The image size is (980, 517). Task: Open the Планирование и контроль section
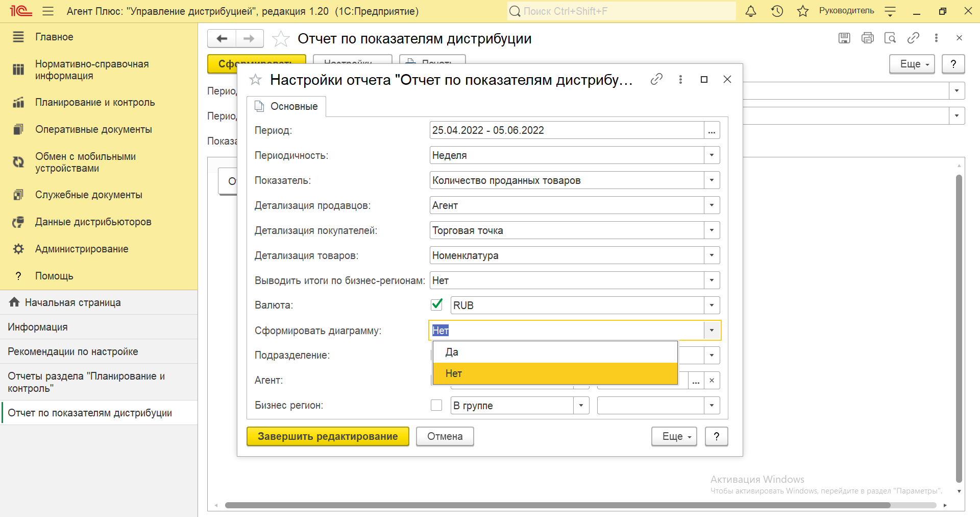95,102
